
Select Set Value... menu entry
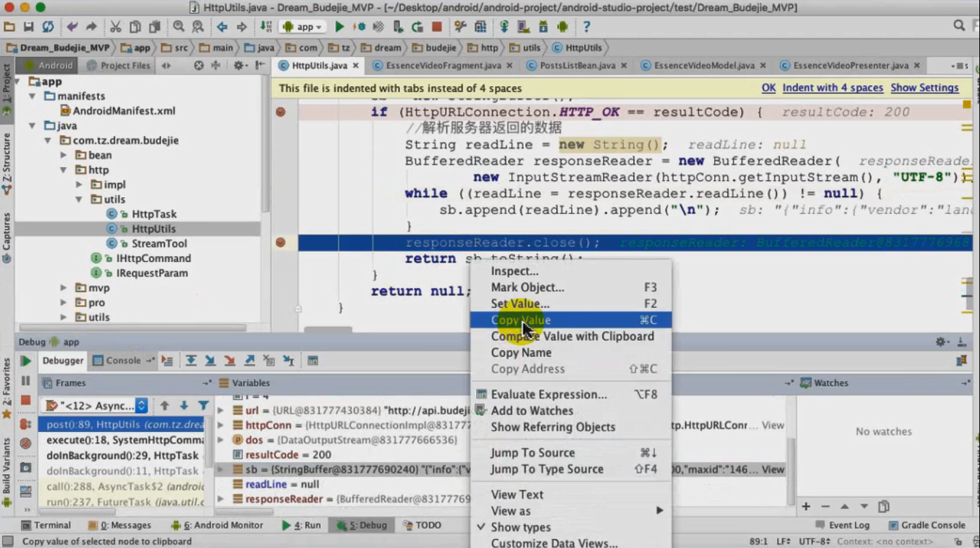coord(571,304)
